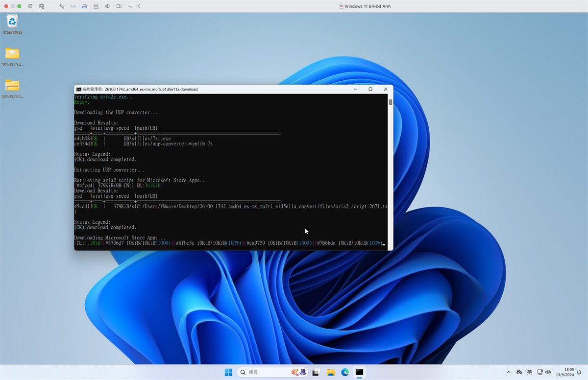Open the command prompt window system menu icon

pyautogui.click(x=78, y=89)
